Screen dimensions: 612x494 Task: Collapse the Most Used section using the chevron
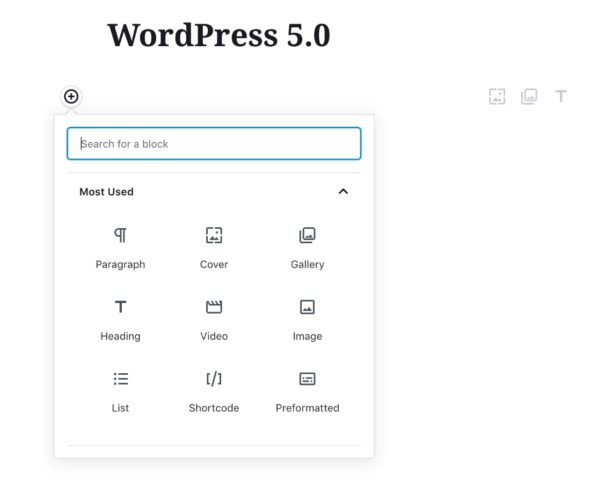click(x=343, y=191)
